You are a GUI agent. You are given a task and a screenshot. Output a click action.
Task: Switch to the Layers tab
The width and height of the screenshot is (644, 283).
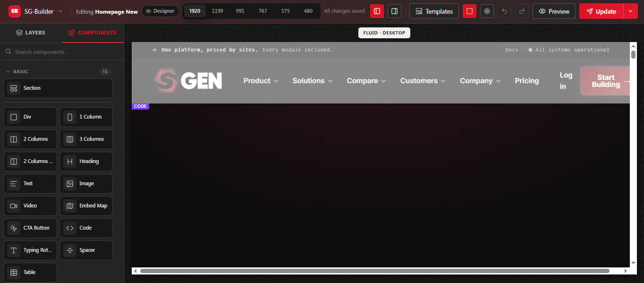31,33
